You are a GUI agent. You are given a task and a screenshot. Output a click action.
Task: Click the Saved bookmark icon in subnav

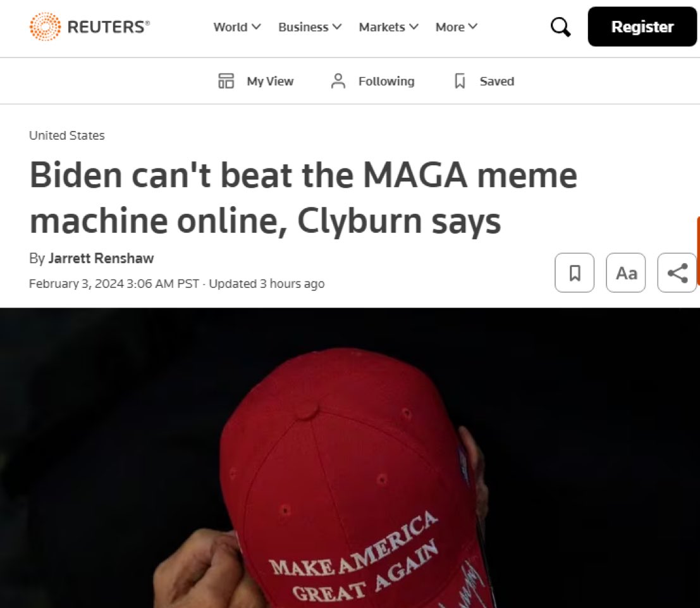(x=460, y=81)
